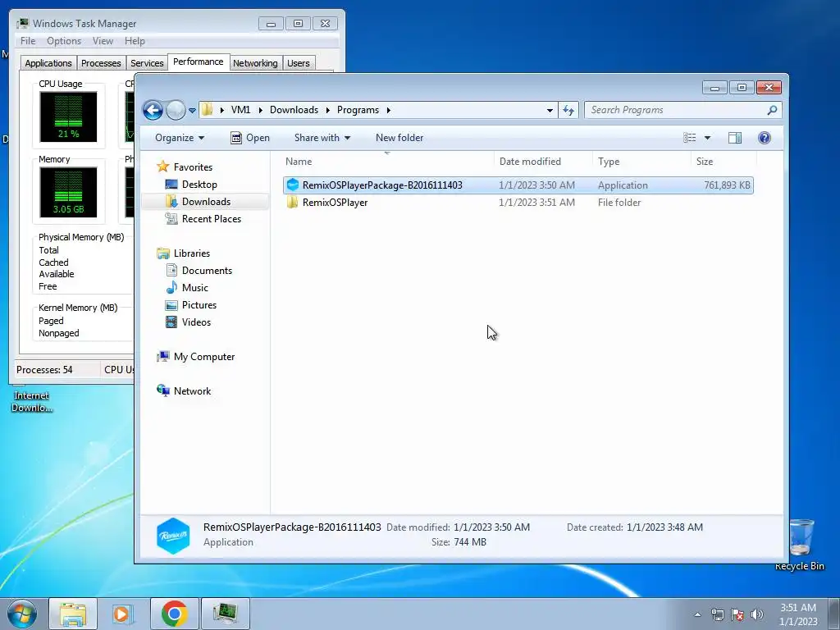Open the Music library
The width and height of the screenshot is (840, 630).
[195, 288]
